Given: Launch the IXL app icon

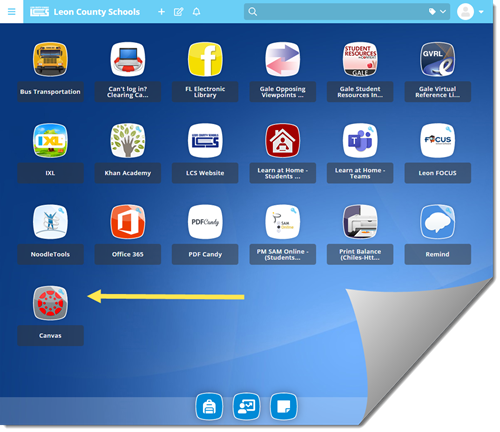Looking at the screenshot, I should click(x=50, y=141).
